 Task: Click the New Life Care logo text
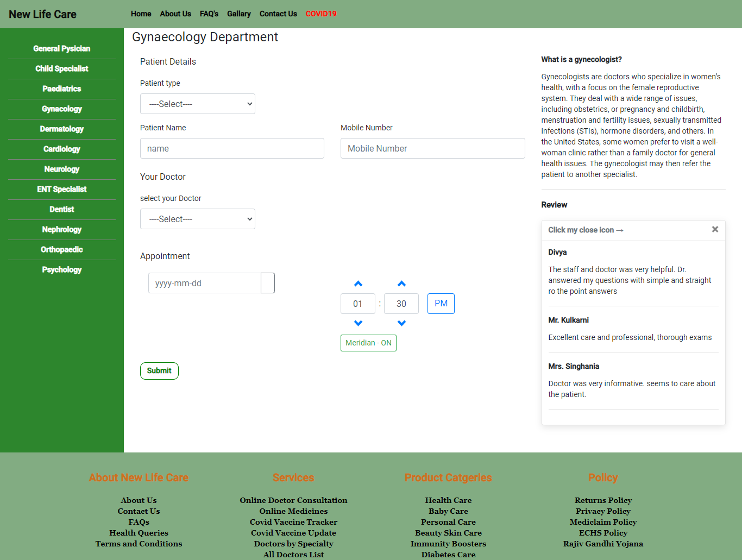click(42, 14)
